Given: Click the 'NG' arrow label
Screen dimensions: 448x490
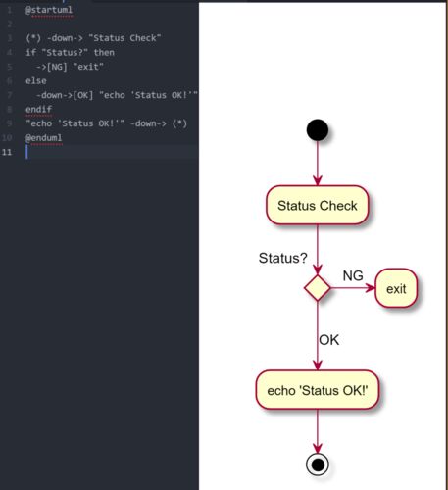Looking at the screenshot, I should [353, 275].
